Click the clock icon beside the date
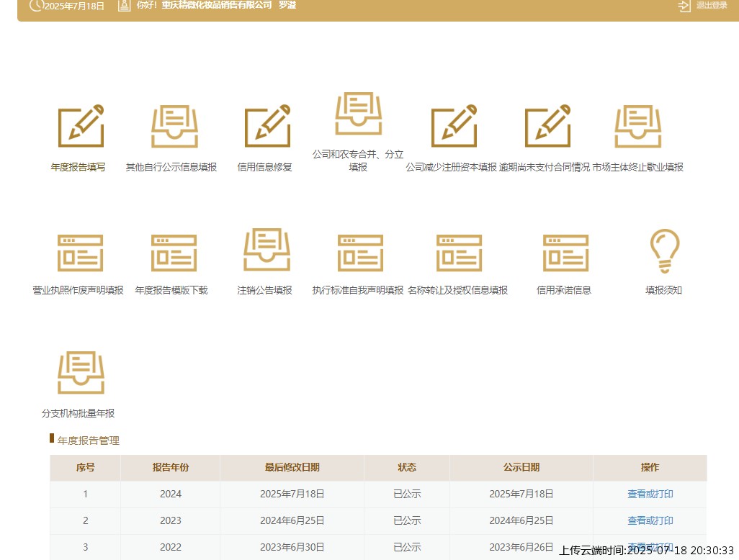This screenshot has height=560, width=739. (x=36, y=5)
